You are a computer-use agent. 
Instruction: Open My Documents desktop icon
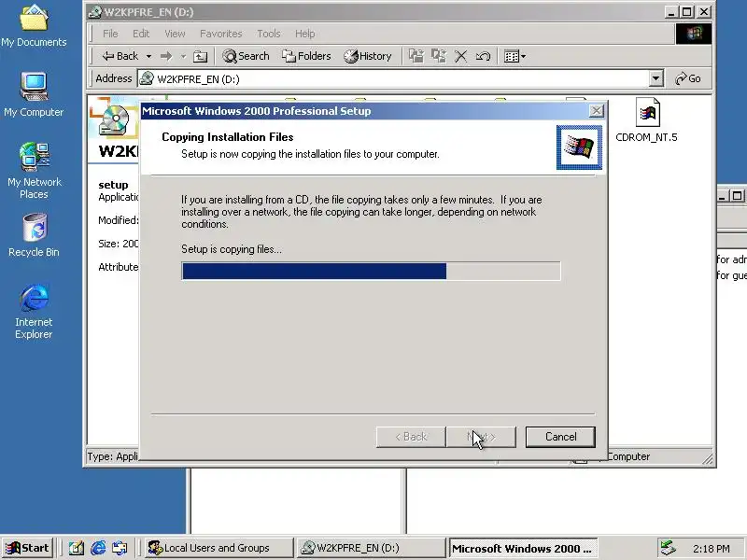(34, 26)
